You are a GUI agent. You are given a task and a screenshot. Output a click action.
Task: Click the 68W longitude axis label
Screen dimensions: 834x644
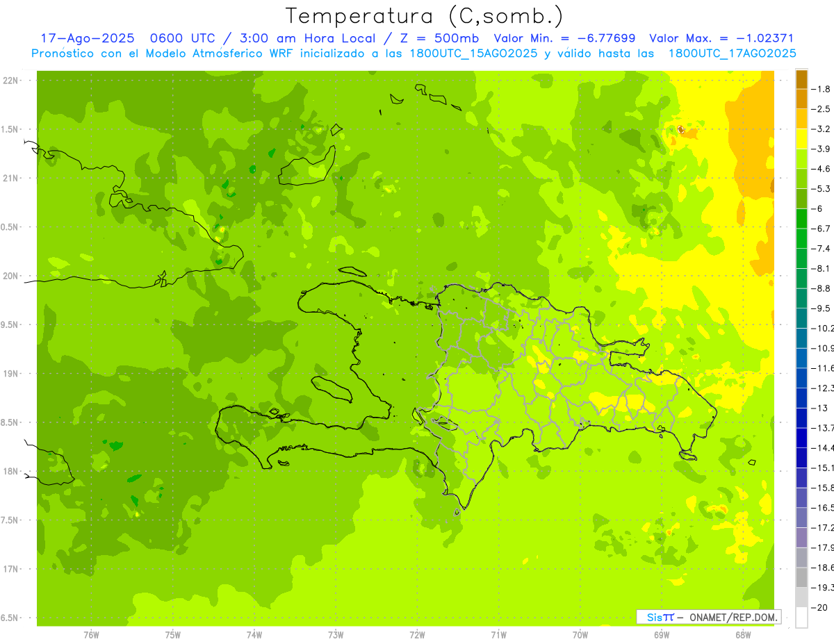coord(742,634)
